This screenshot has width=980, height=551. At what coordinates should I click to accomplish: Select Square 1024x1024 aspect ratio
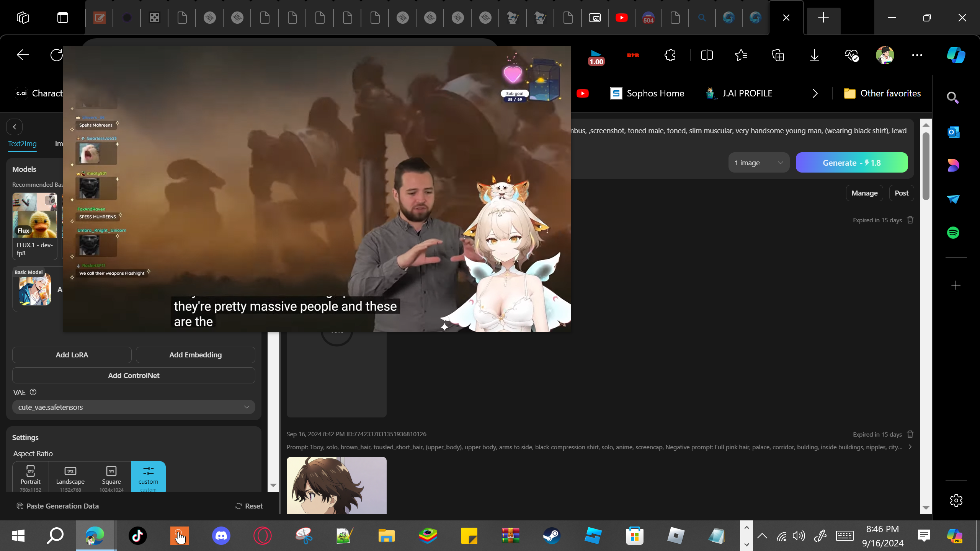[111, 477]
